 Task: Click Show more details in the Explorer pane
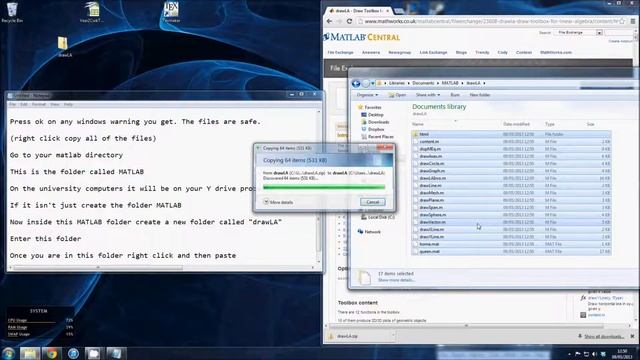pos(396,280)
